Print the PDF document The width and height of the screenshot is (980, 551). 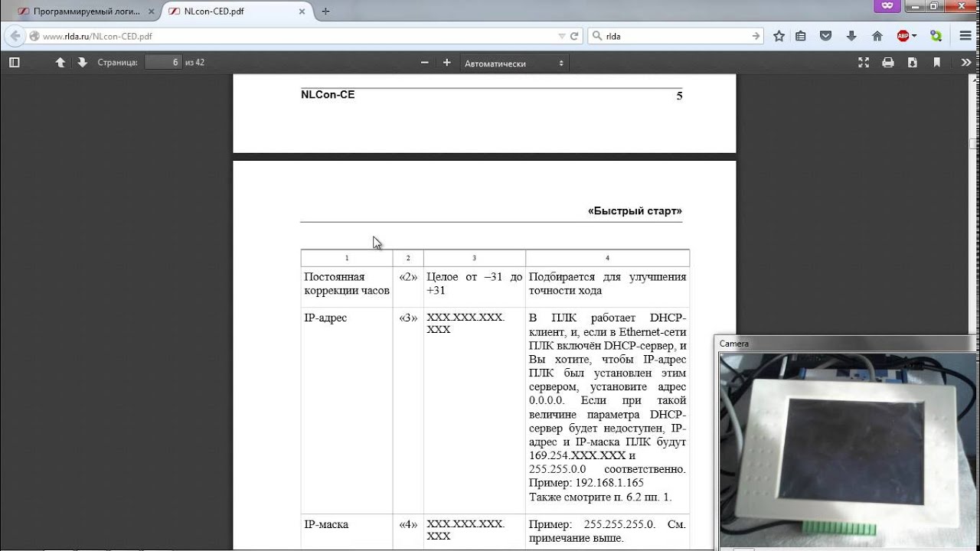tap(888, 63)
